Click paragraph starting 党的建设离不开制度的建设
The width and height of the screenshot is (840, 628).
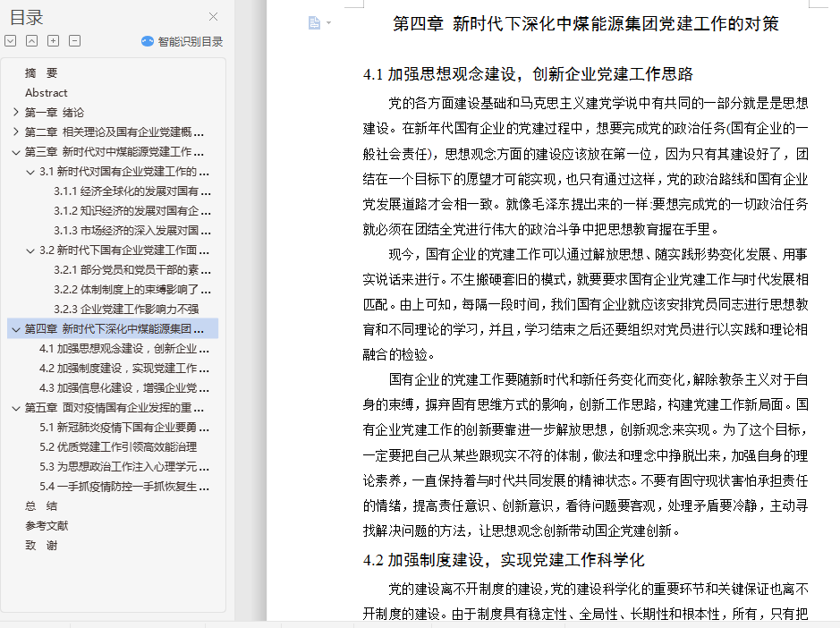coord(586,601)
